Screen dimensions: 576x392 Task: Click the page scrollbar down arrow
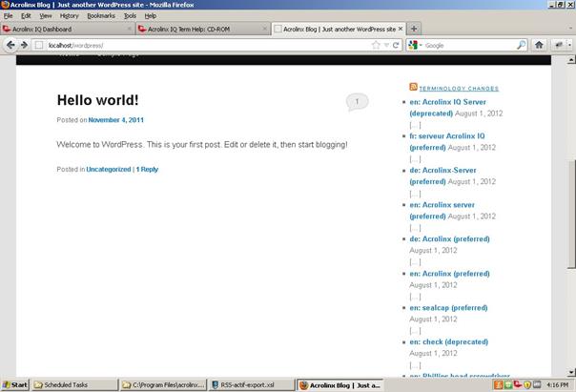[x=571, y=373]
